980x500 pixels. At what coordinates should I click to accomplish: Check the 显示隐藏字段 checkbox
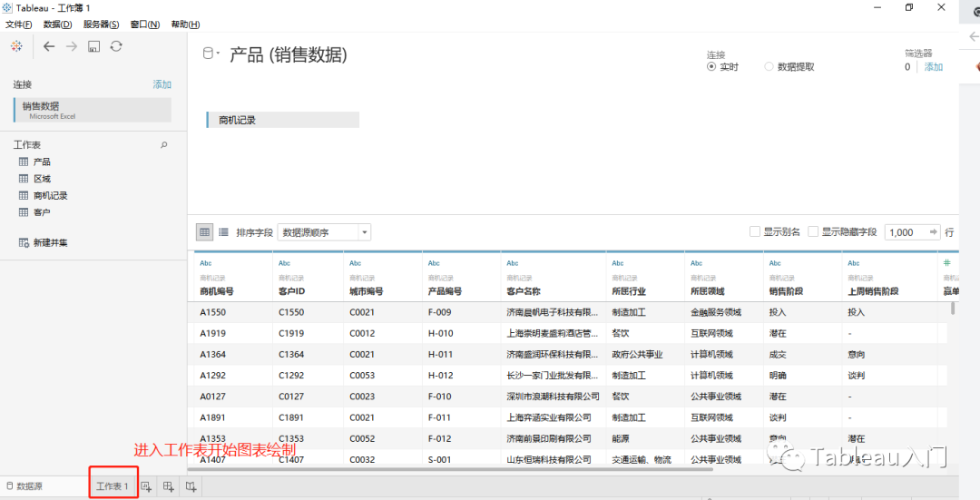[x=812, y=232]
